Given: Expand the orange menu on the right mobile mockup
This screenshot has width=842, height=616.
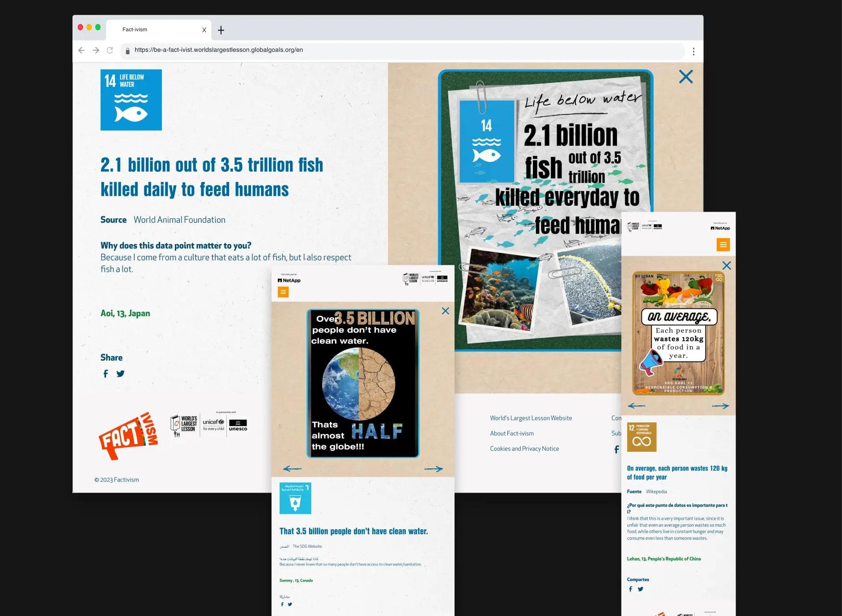Looking at the screenshot, I should [x=723, y=245].
